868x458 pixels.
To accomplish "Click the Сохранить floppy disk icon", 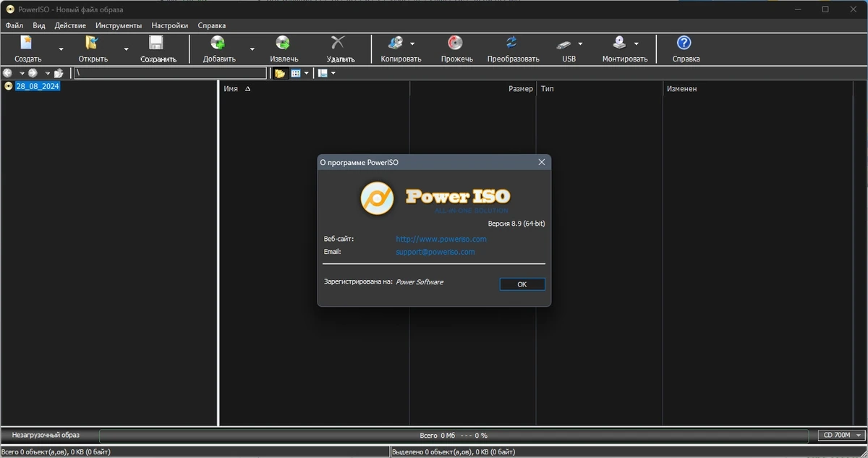I will (x=157, y=43).
